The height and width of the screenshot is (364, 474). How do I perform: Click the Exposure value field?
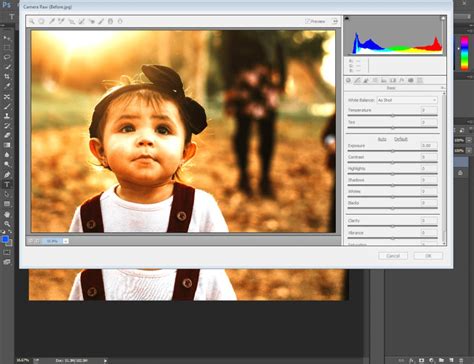click(x=429, y=146)
